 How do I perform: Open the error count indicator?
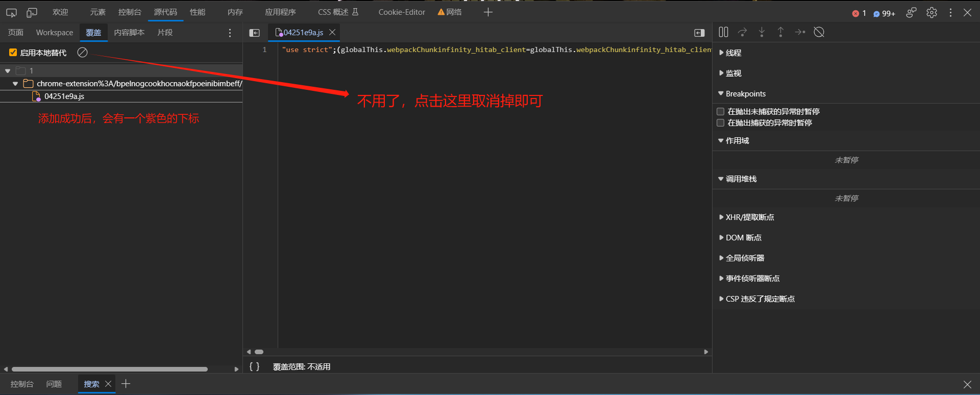coord(859,13)
